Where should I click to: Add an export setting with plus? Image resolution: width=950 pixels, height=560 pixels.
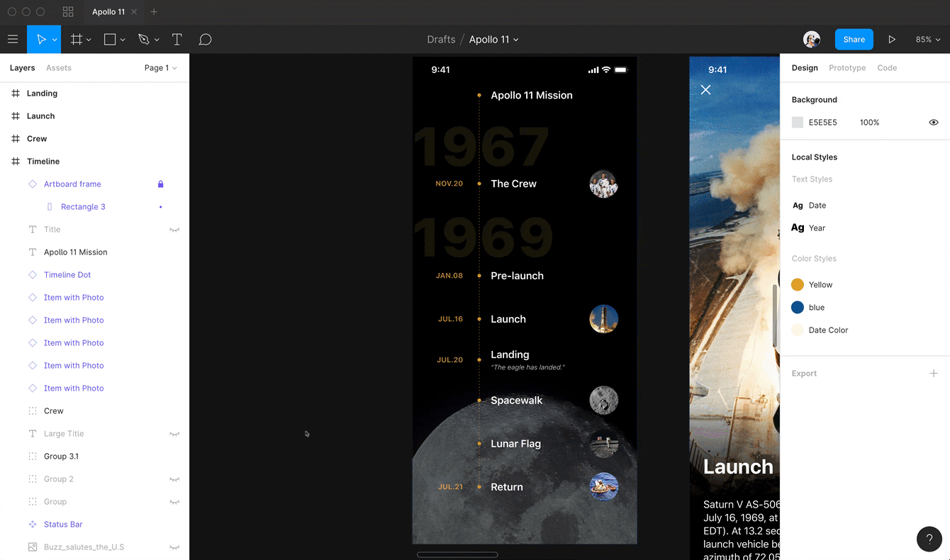tap(934, 374)
